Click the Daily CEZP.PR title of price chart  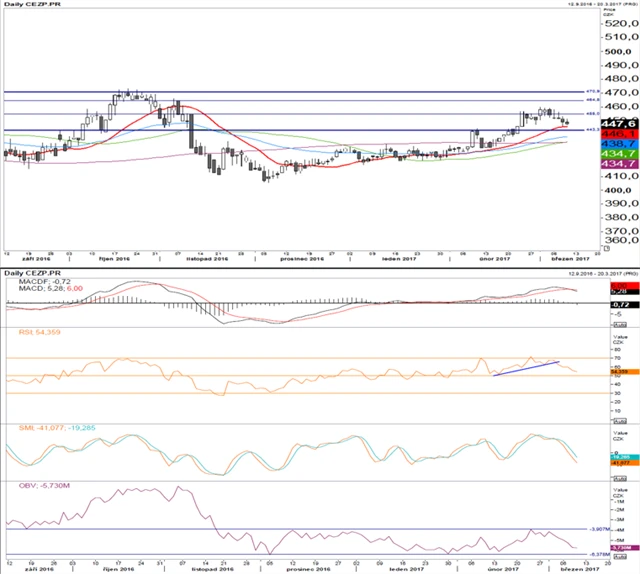point(31,4)
